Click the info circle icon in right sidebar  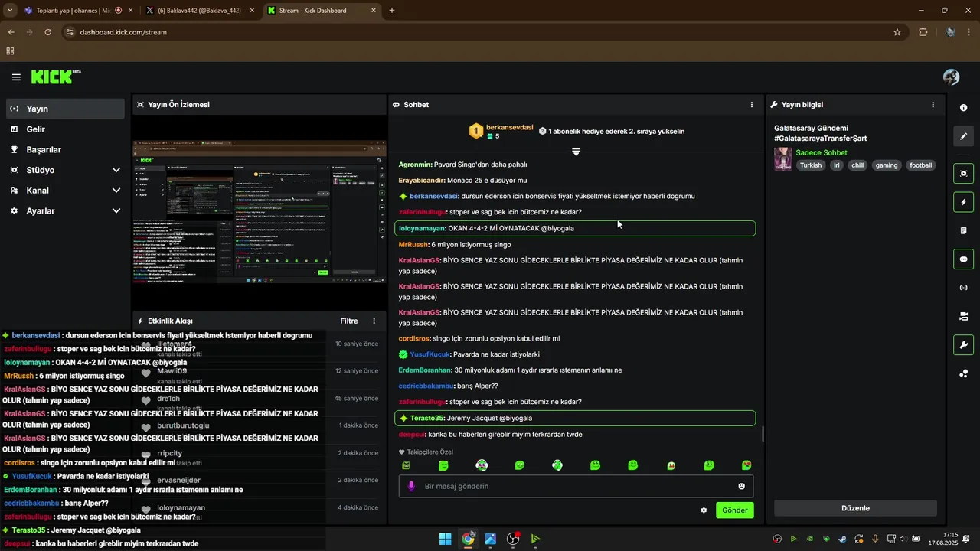(x=963, y=108)
